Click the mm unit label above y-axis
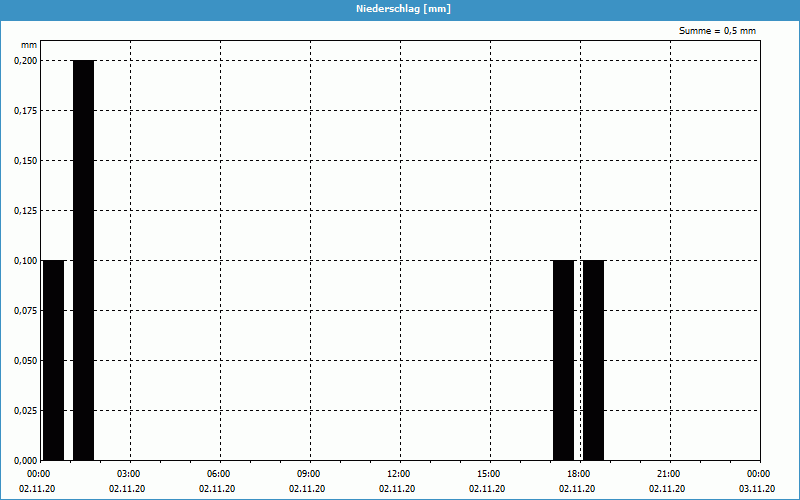Viewport: 800px width, 500px height. tap(28, 45)
